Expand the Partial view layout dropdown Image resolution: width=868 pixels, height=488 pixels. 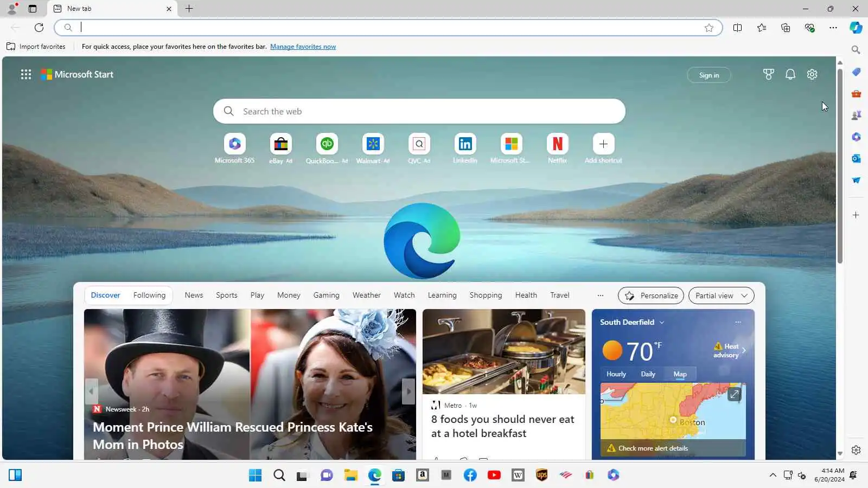click(x=721, y=296)
